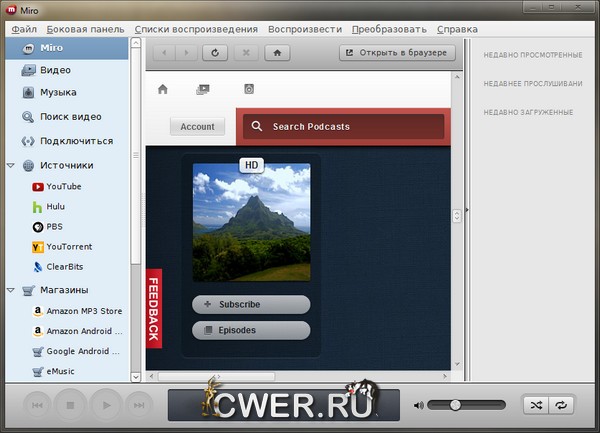
Task: Collapse the Магазины section
Action: (x=10, y=290)
